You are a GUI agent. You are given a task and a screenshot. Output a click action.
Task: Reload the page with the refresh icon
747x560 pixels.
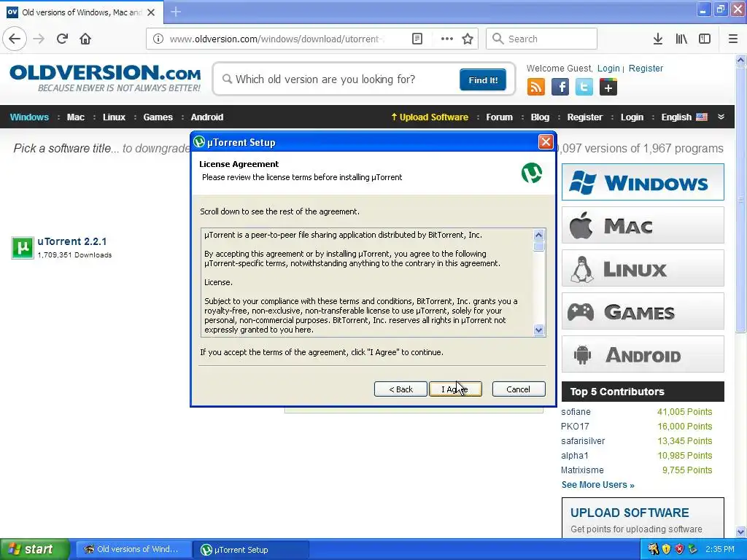pyautogui.click(x=62, y=39)
